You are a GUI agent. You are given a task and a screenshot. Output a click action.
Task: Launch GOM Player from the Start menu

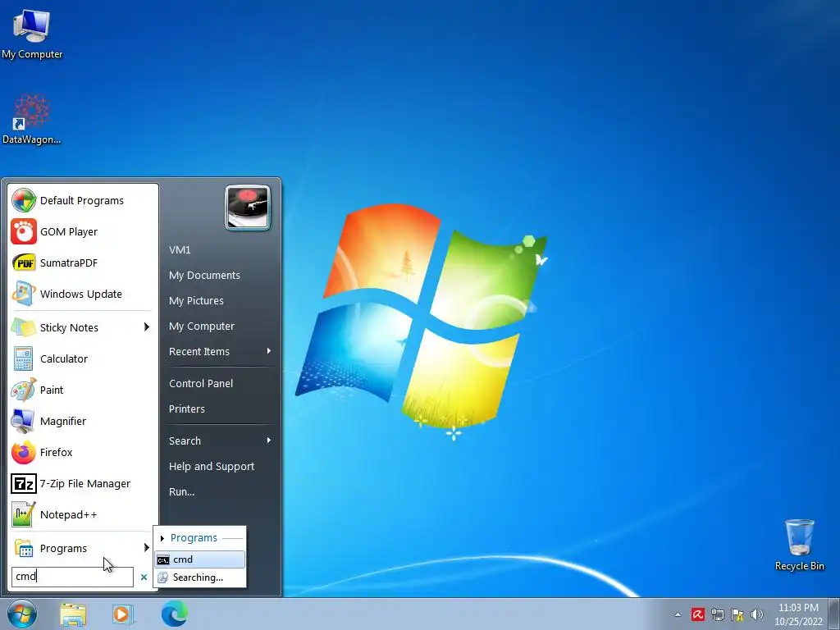click(x=83, y=231)
